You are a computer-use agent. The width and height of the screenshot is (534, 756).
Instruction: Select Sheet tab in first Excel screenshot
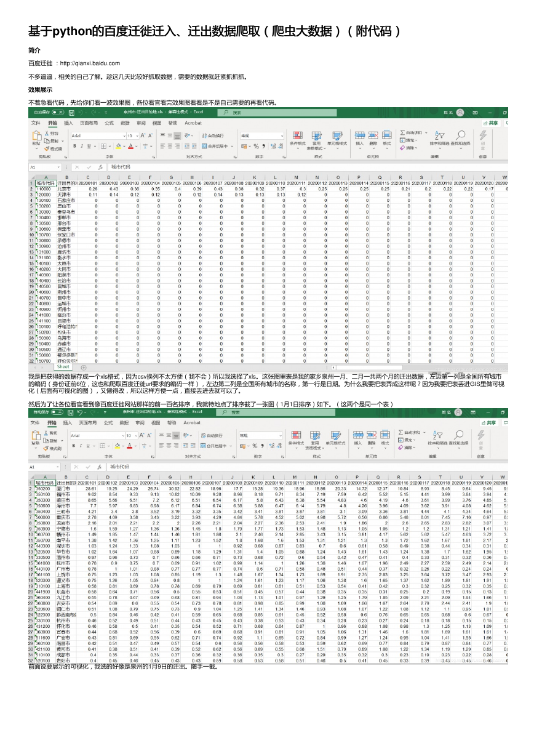pyautogui.click(x=63, y=366)
